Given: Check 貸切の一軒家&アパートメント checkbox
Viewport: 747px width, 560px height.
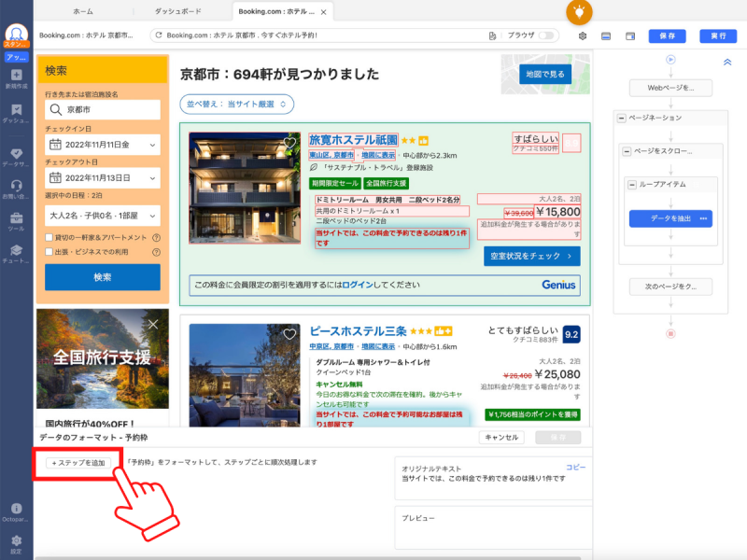Looking at the screenshot, I should (49, 237).
